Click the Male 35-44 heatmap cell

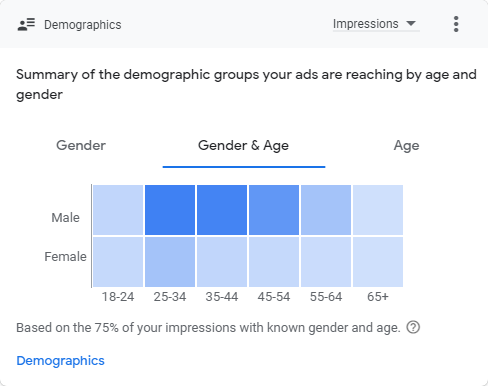coord(222,210)
